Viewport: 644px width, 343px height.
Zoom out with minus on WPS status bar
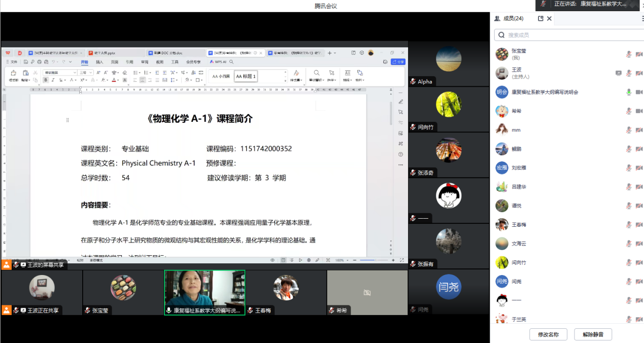pyautogui.click(x=355, y=260)
